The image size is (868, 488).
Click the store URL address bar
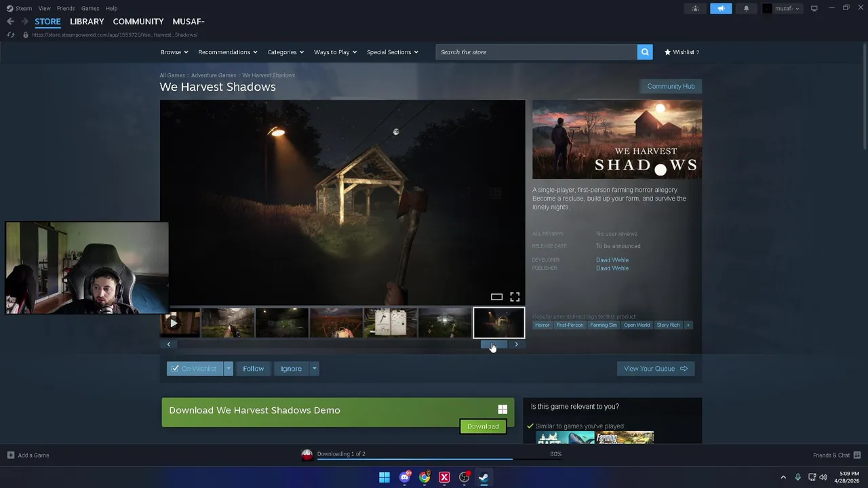[x=115, y=35]
